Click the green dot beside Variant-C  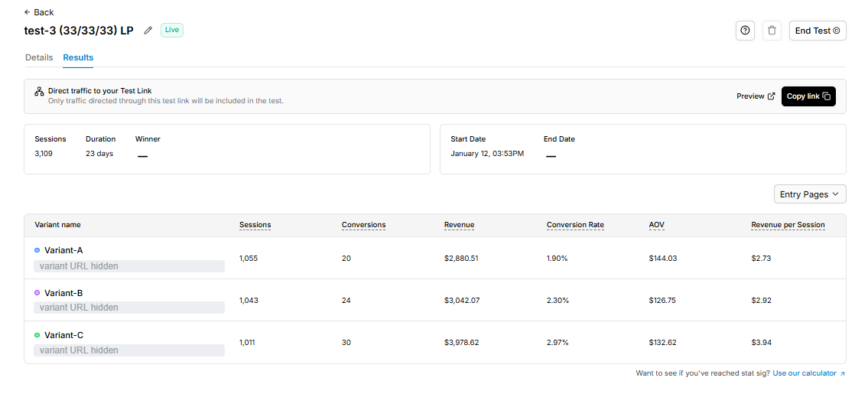37,335
